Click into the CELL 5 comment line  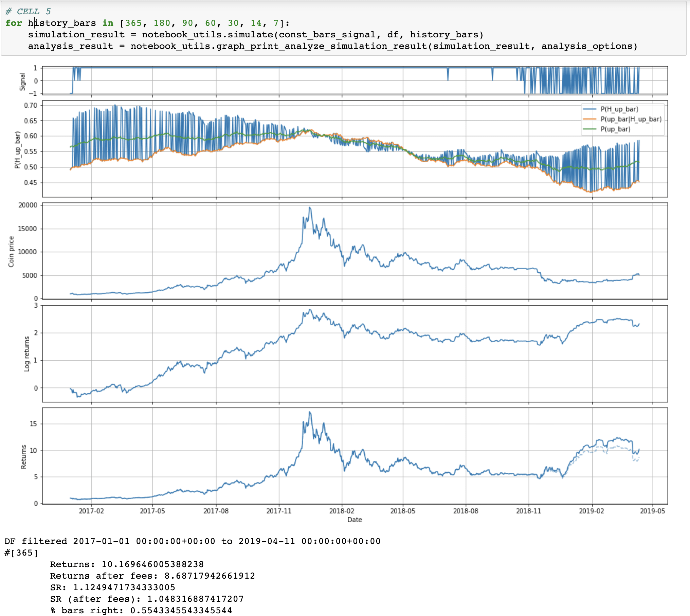pyautogui.click(x=29, y=12)
